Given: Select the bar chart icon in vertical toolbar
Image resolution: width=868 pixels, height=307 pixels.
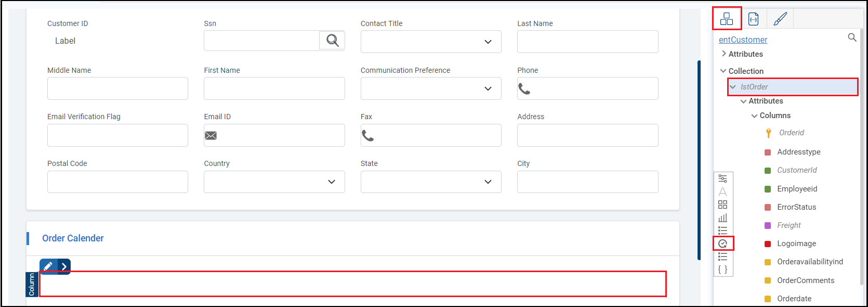Looking at the screenshot, I should coord(722,218).
